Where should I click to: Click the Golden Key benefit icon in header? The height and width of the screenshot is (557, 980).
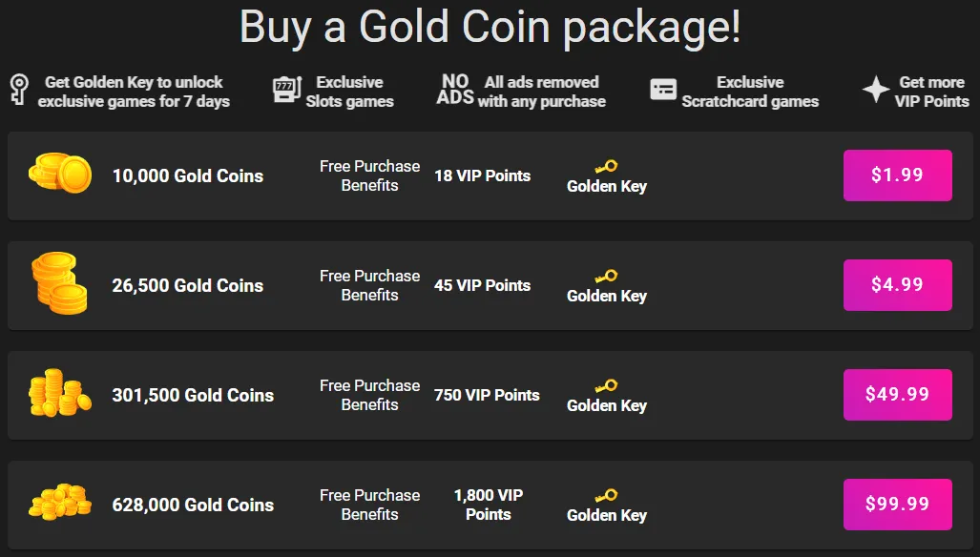tap(16, 90)
